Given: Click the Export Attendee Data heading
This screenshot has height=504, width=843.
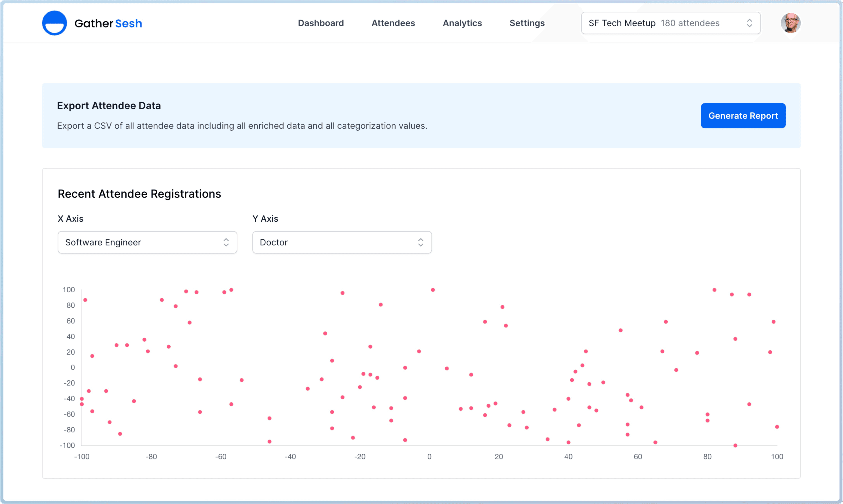Looking at the screenshot, I should pyautogui.click(x=109, y=106).
